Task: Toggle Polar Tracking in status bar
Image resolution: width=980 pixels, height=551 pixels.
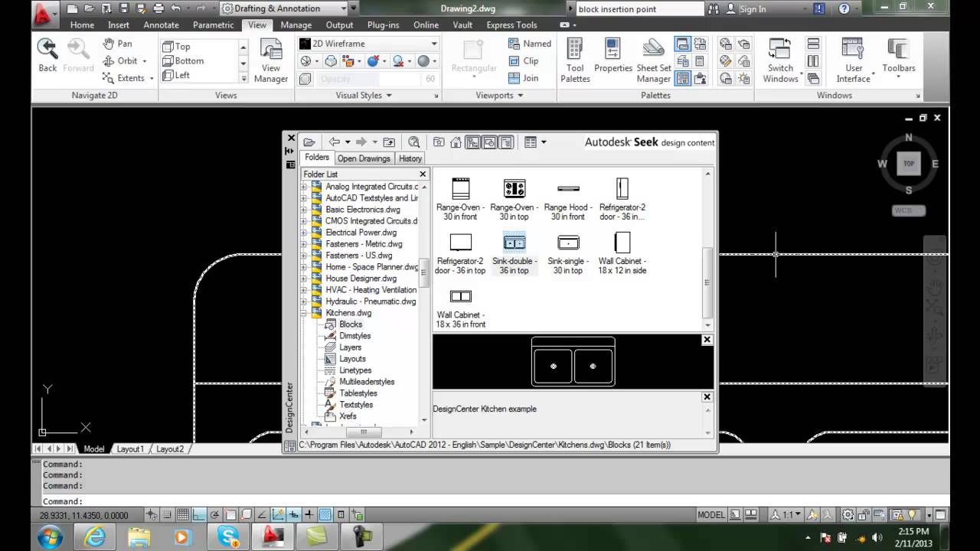Action: click(215, 515)
